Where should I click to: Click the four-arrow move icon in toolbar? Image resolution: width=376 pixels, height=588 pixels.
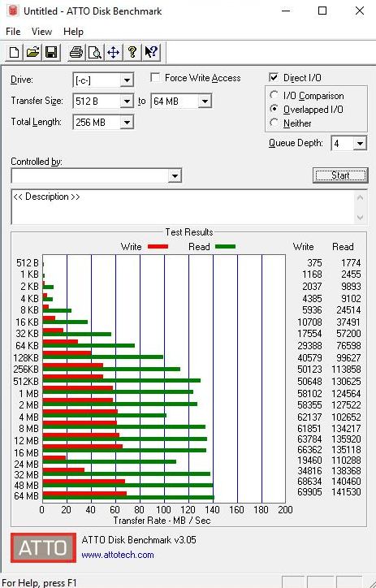[113, 52]
